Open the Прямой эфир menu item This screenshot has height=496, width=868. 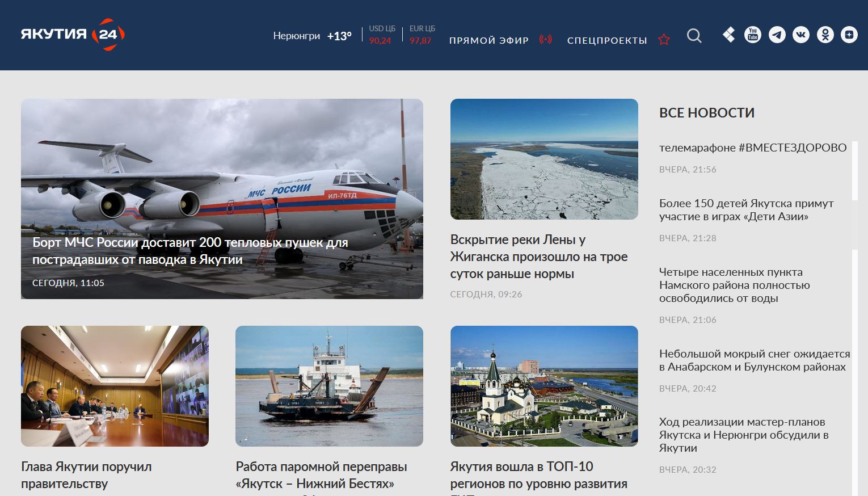pyautogui.click(x=488, y=40)
